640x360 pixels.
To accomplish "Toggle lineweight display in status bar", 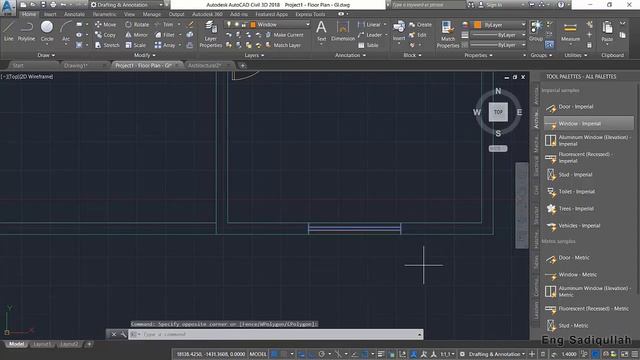I will [381, 354].
